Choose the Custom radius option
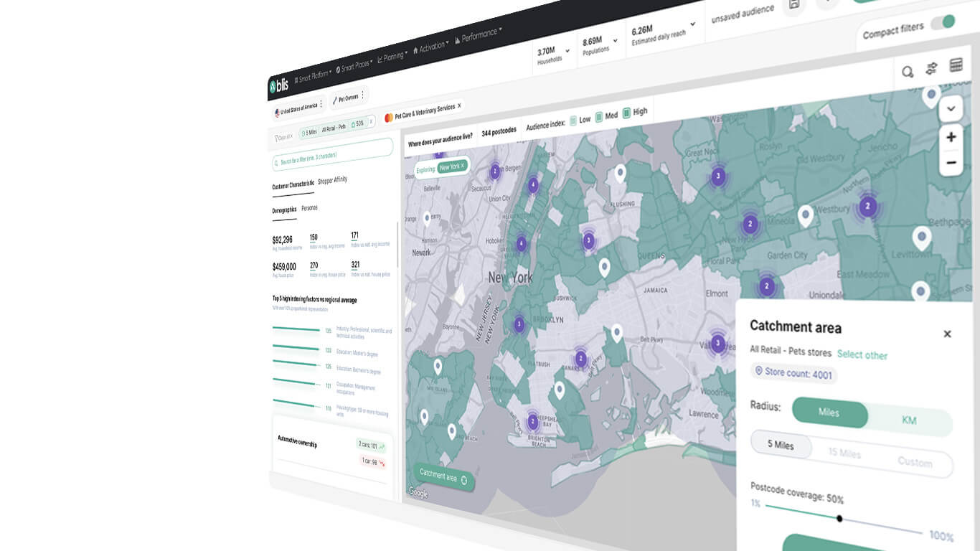This screenshot has width=980, height=551. click(915, 462)
